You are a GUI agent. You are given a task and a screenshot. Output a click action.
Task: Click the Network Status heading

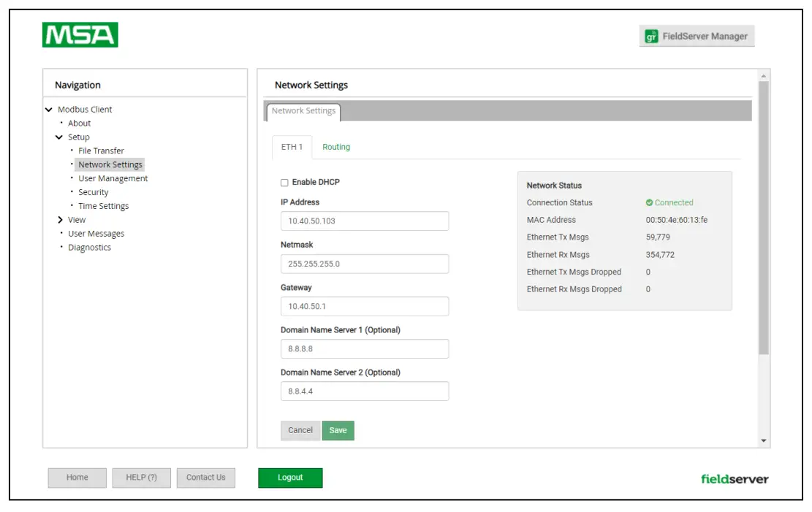coord(554,186)
